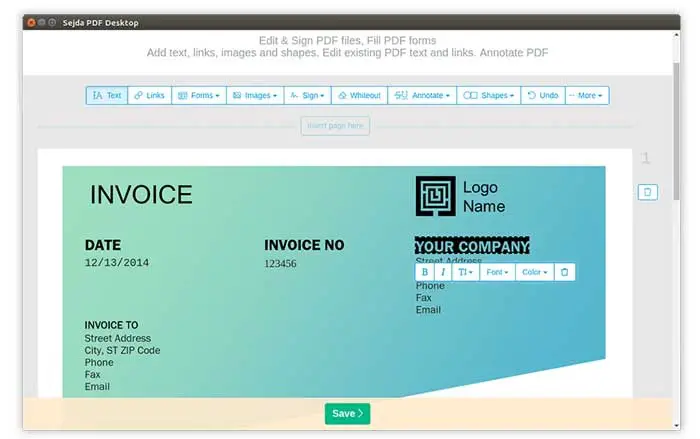Screen dimensions: 700x439
Task: Click scrollbar up arrow
Action: 677,35
